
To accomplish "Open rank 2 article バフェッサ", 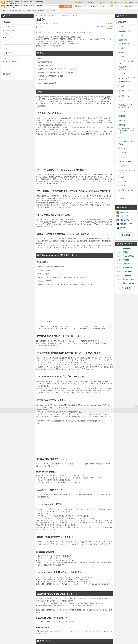I will pos(124,216).
